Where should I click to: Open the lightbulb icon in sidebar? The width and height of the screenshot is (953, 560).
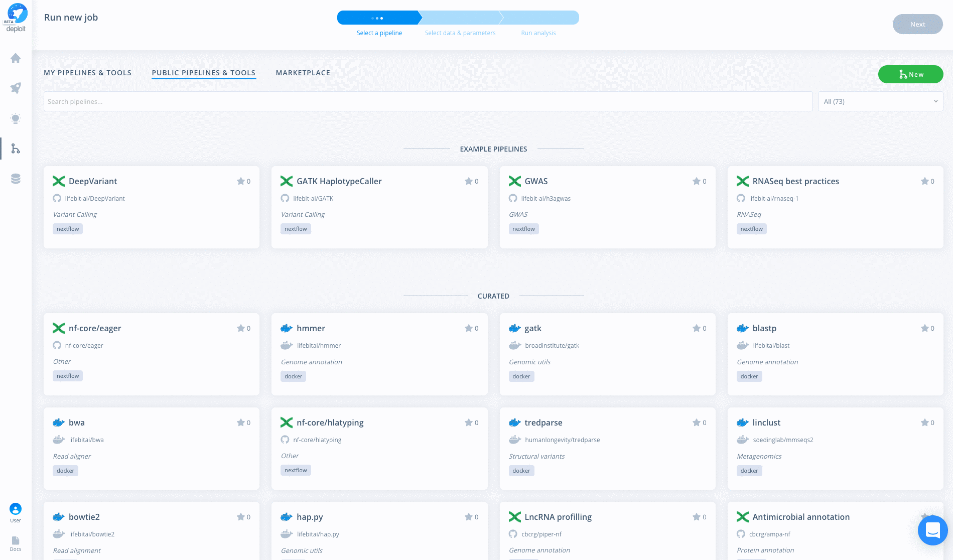(16, 118)
